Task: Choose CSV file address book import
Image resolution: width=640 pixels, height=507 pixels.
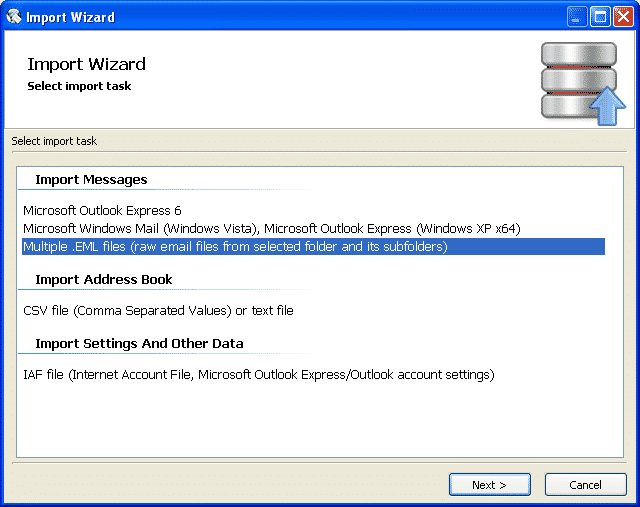Action: pyautogui.click(x=158, y=311)
